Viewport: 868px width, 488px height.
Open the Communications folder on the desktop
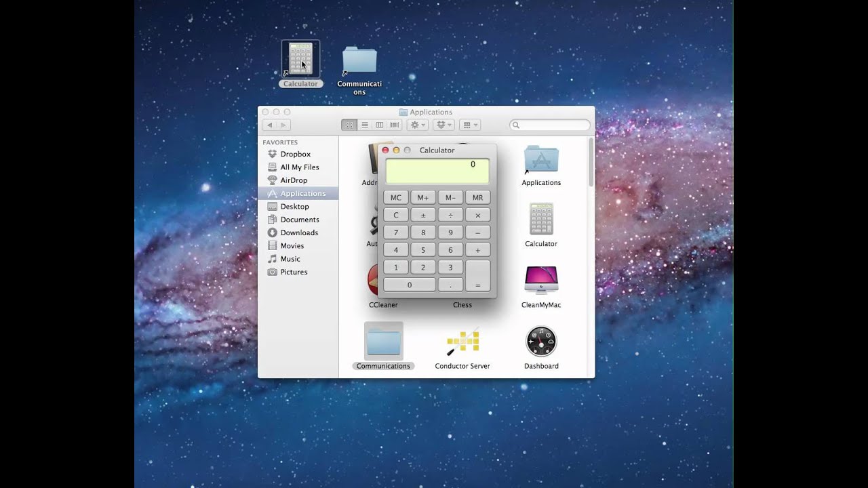pyautogui.click(x=359, y=61)
